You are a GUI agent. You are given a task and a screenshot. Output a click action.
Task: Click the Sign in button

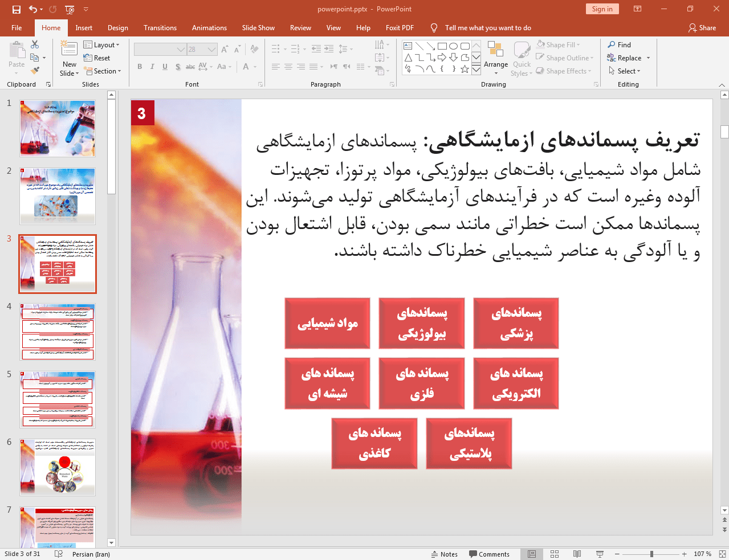tap(601, 9)
